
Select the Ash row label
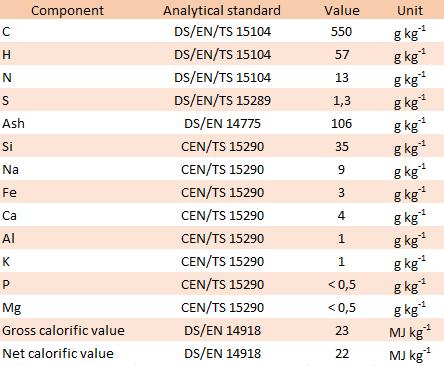pyautogui.click(x=13, y=124)
